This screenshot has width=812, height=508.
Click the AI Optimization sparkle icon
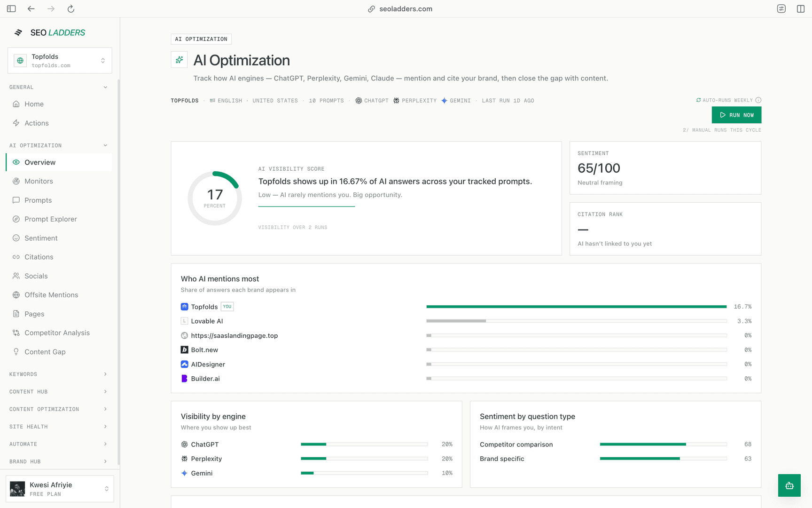(x=179, y=60)
